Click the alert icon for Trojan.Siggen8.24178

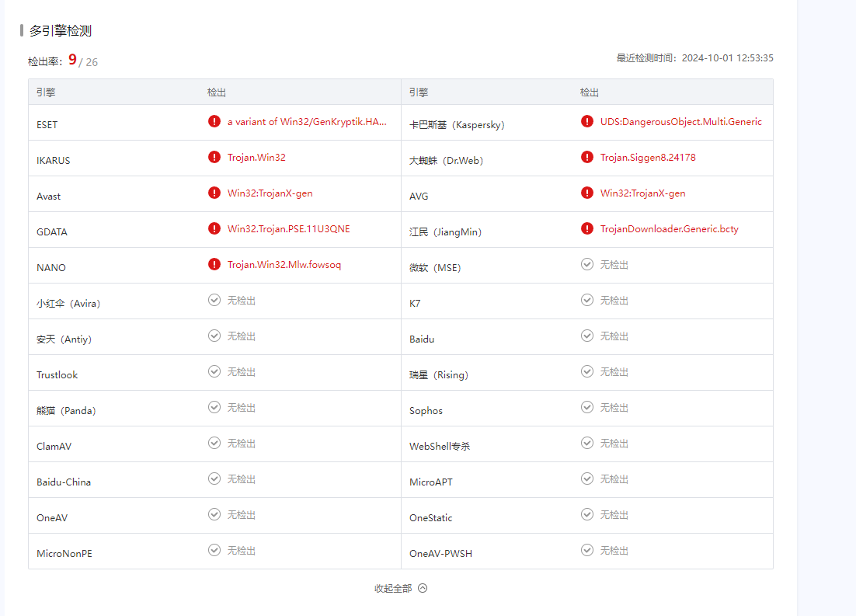point(587,157)
